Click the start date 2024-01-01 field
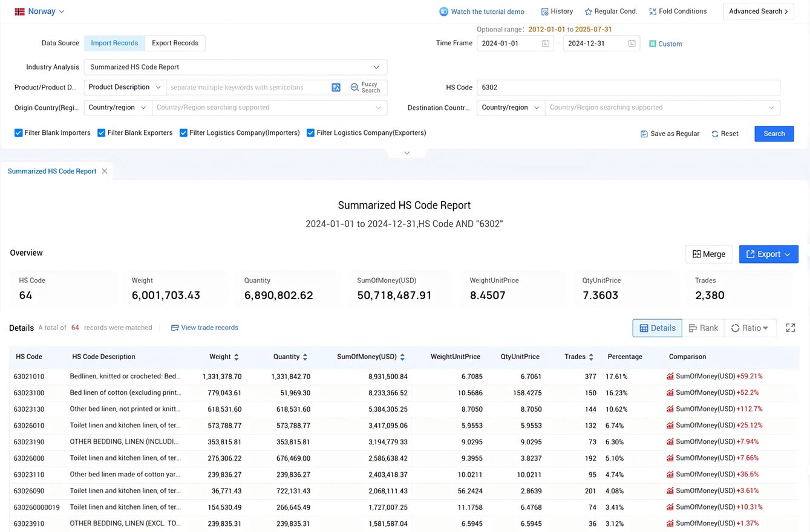Screen dimensions: 810x532 tap(515, 43)
